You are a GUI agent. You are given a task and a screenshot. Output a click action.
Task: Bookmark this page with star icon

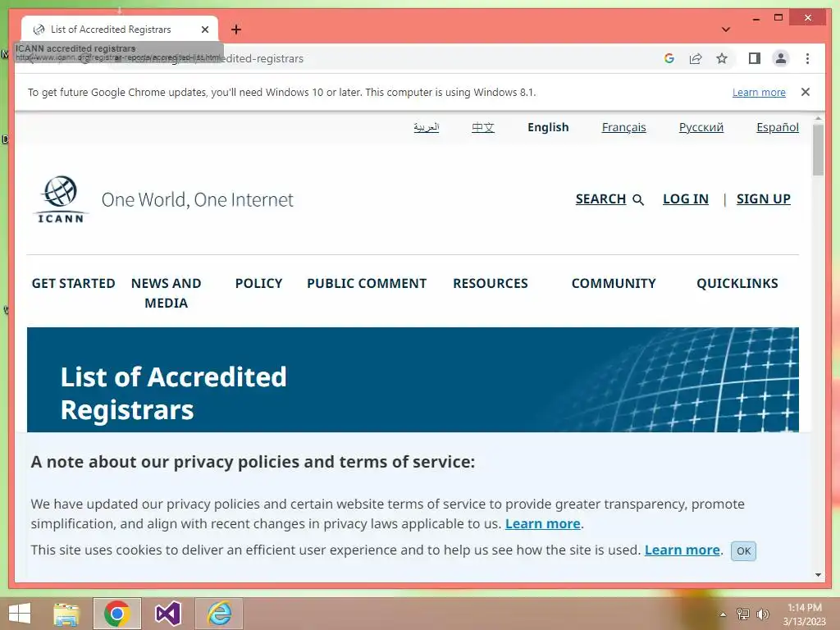click(722, 58)
